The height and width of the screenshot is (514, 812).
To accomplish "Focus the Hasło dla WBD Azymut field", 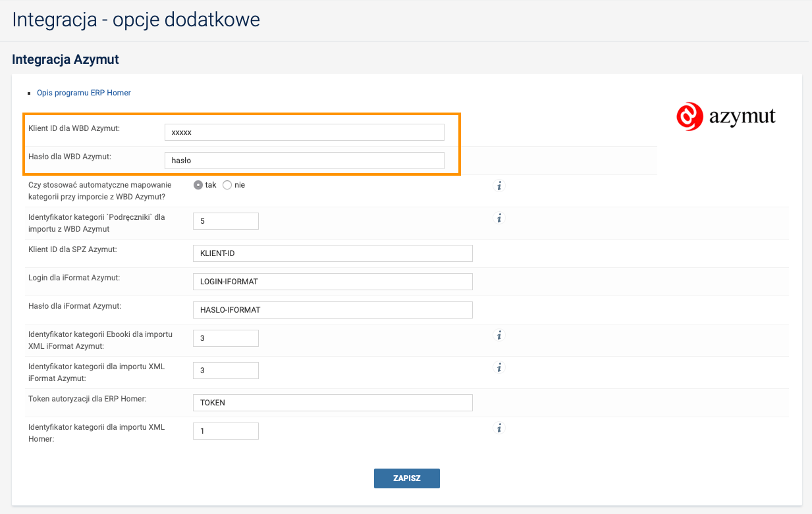I will [304, 161].
